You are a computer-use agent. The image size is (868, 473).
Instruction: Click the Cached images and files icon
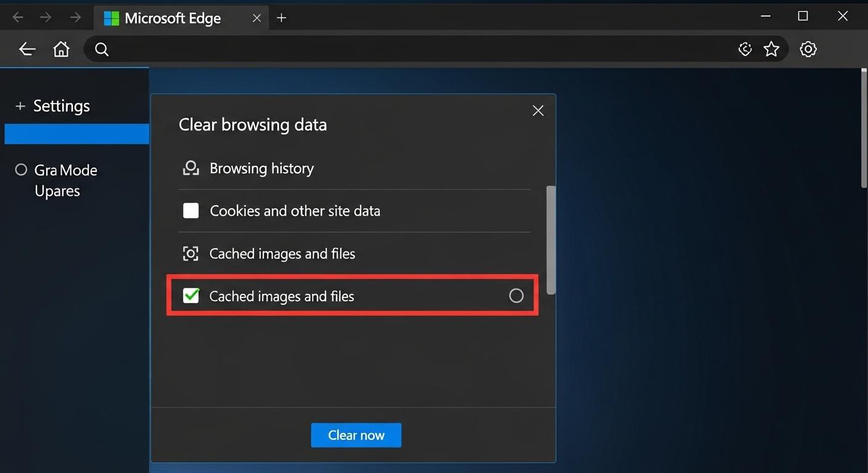(x=190, y=253)
